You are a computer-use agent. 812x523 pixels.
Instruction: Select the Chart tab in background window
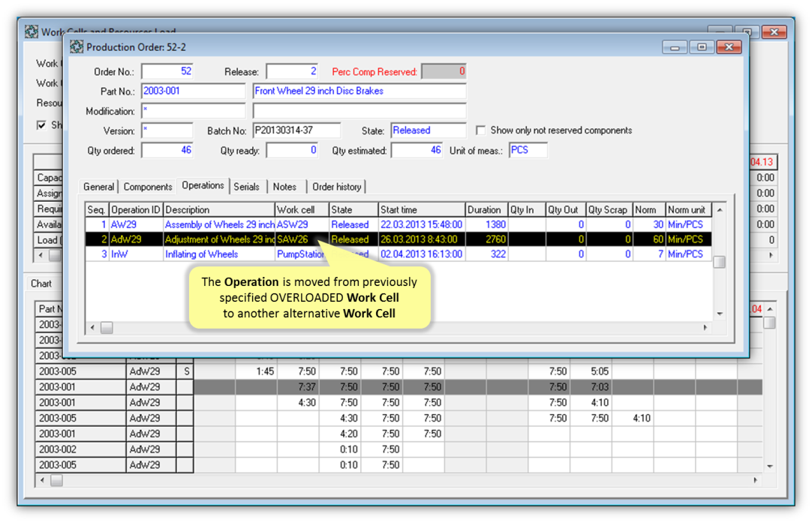tap(41, 284)
